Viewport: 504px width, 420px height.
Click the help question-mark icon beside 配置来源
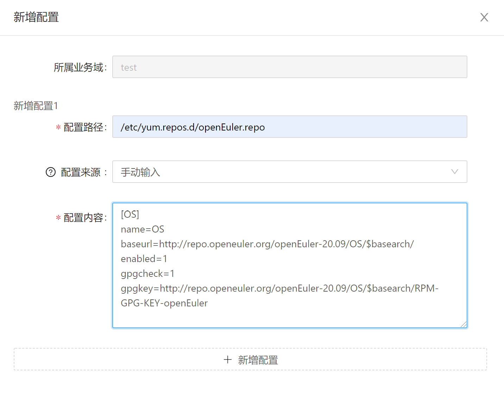pyautogui.click(x=51, y=172)
